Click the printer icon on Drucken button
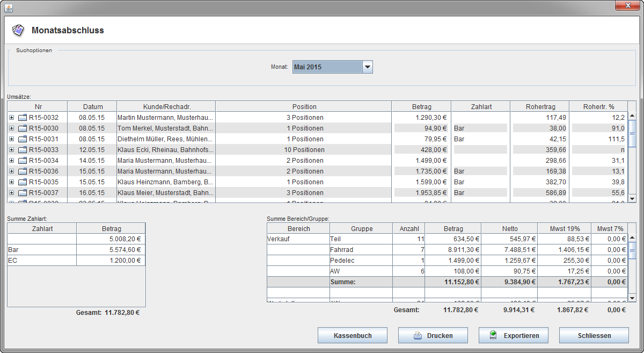The image size is (644, 353). 418,336
